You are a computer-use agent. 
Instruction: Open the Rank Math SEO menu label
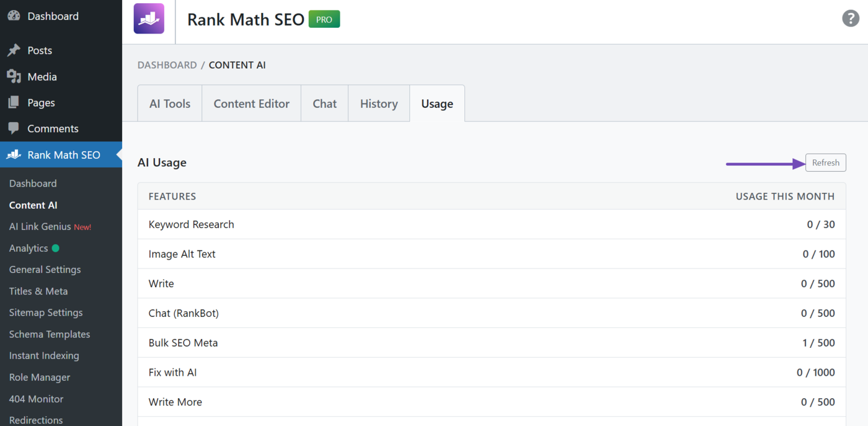pyautogui.click(x=64, y=155)
